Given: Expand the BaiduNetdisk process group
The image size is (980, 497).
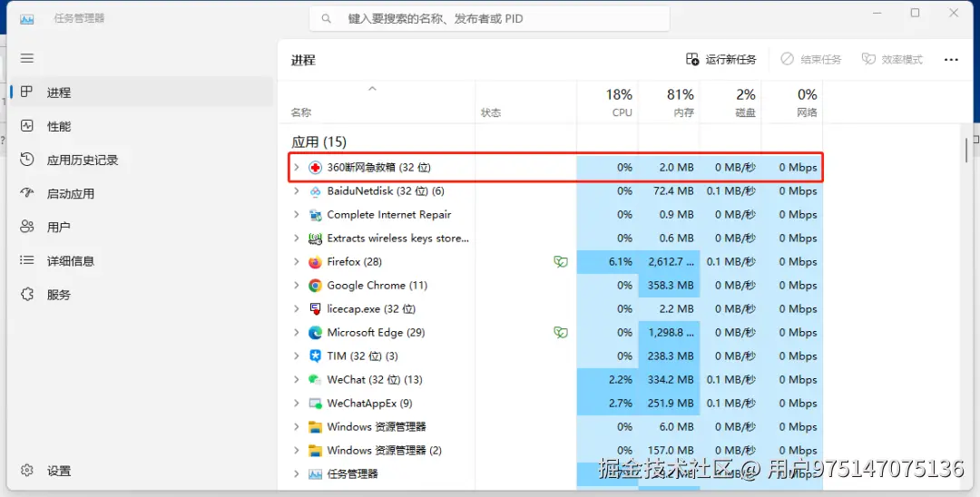Looking at the screenshot, I should coord(297,191).
